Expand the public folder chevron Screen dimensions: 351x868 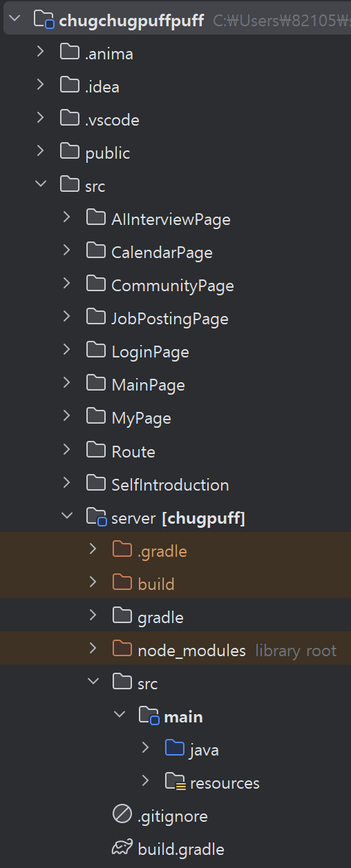click(x=41, y=151)
